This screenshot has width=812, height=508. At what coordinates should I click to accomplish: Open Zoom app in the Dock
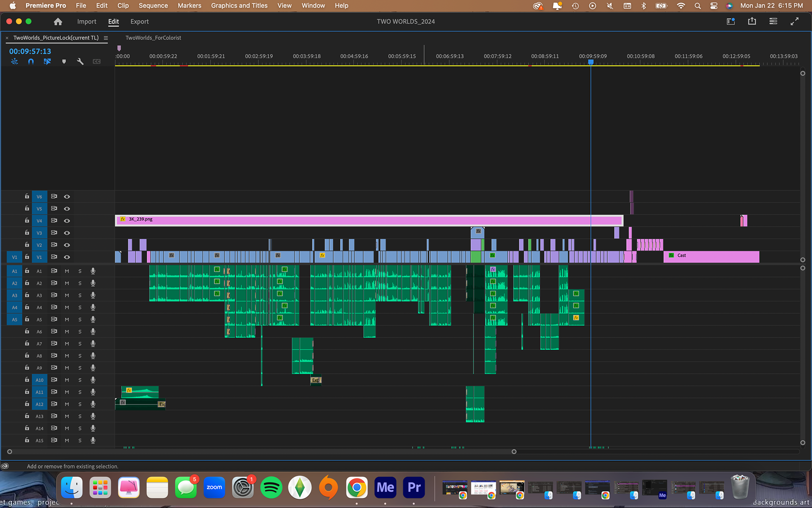214,488
